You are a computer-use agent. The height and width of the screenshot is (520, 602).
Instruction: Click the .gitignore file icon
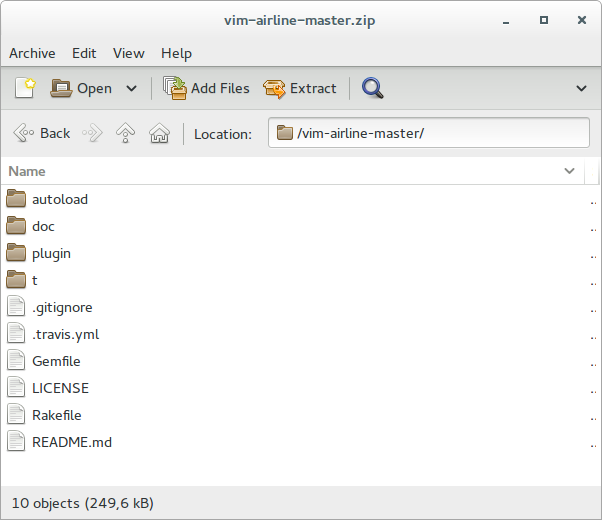[x=16, y=307]
